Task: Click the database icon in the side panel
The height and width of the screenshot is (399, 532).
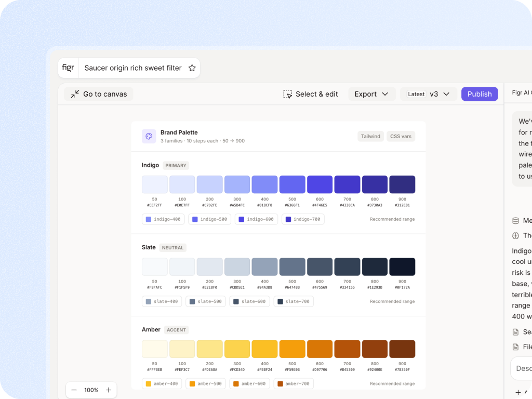Action: pyautogui.click(x=515, y=220)
